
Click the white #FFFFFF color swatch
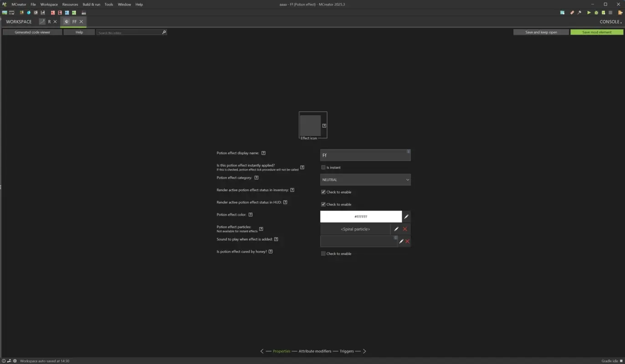(361, 216)
